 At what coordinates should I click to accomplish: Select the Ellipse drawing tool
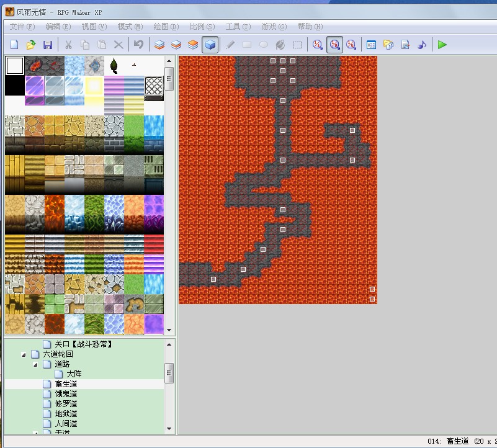pos(264,45)
